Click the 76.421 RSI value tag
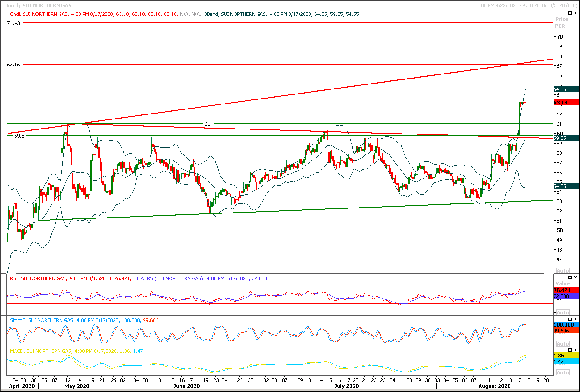Screen dimensions: 580x392 565,290
